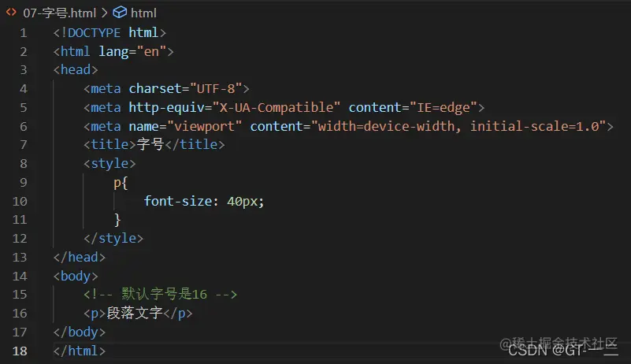Click the font-size property on line 10

point(178,201)
